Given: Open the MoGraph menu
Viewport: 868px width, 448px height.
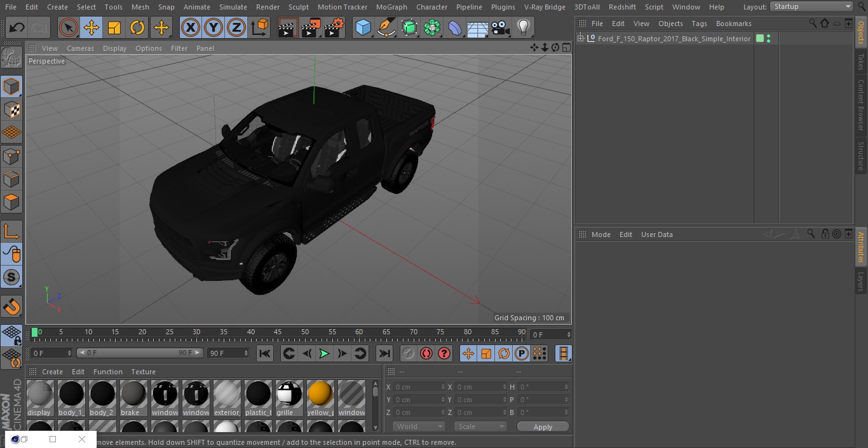Looking at the screenshot, I should click(391, 6).
